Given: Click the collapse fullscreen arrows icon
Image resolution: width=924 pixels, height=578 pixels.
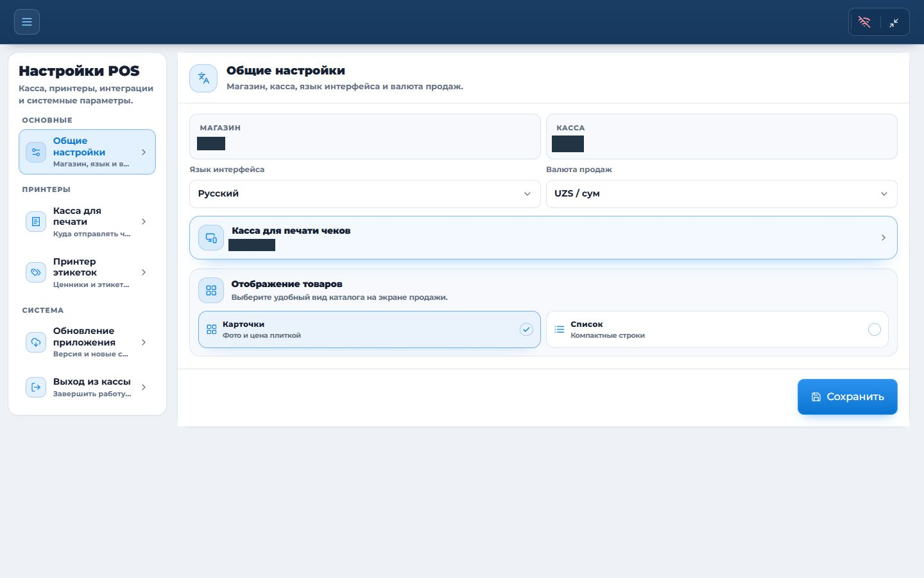Looking at the screenshot, I should (x=894, y=22).
